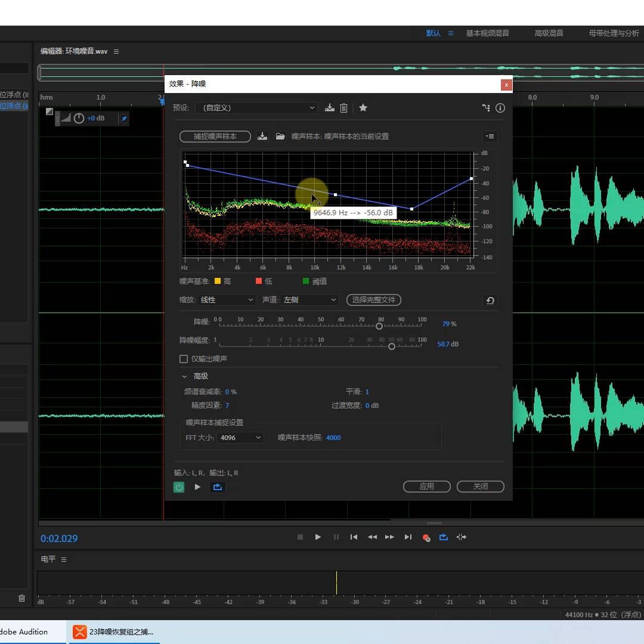
Task: Toggle skip selection in the transport bar
Action: 461,537
